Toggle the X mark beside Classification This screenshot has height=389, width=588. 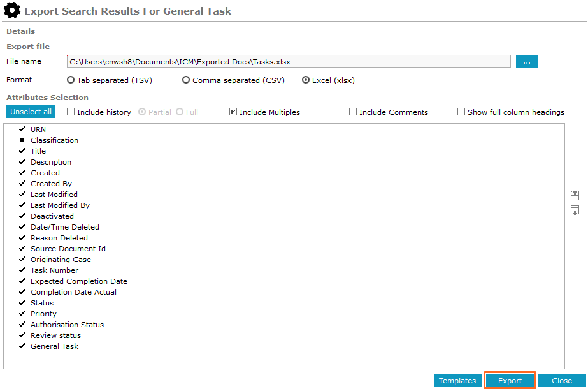[x=22, y=140]
